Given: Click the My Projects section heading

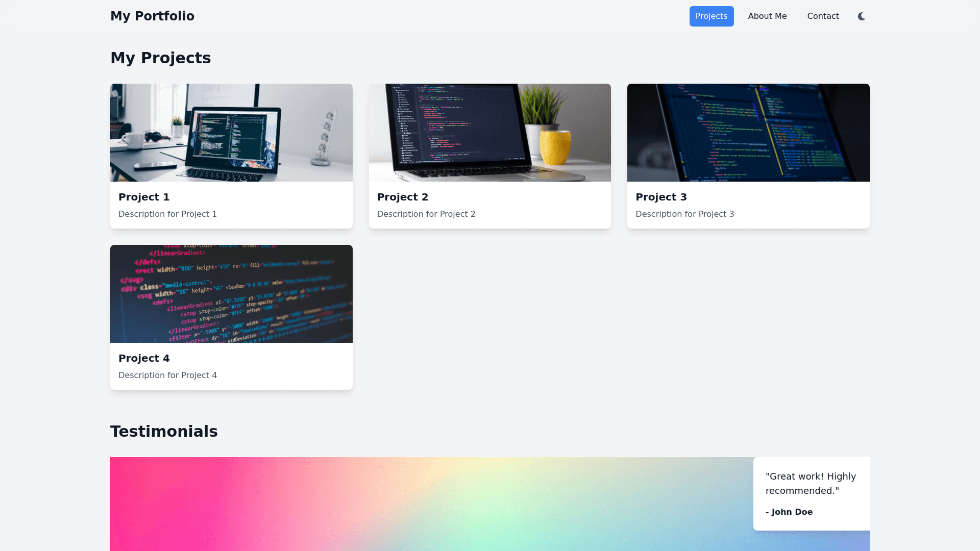Looking at the screenshot, I should [x=160, y=58].
